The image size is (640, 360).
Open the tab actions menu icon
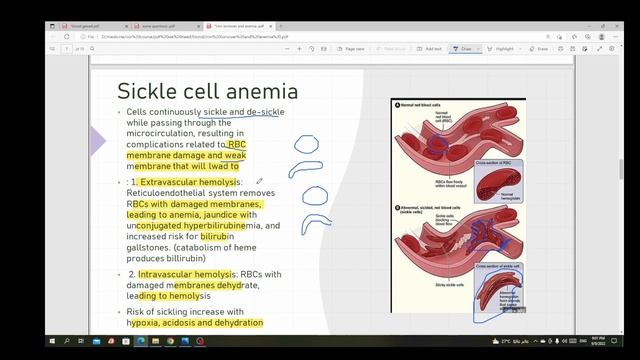[x=52, y=26]
